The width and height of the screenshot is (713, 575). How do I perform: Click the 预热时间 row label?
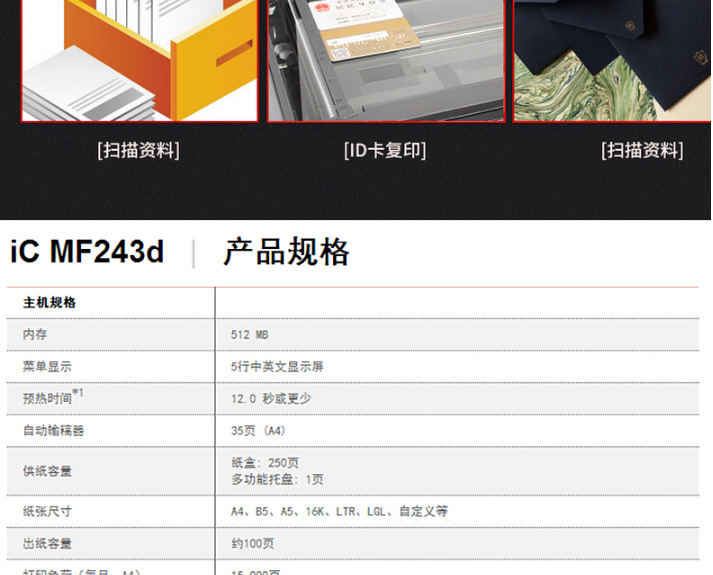point(53,397)
